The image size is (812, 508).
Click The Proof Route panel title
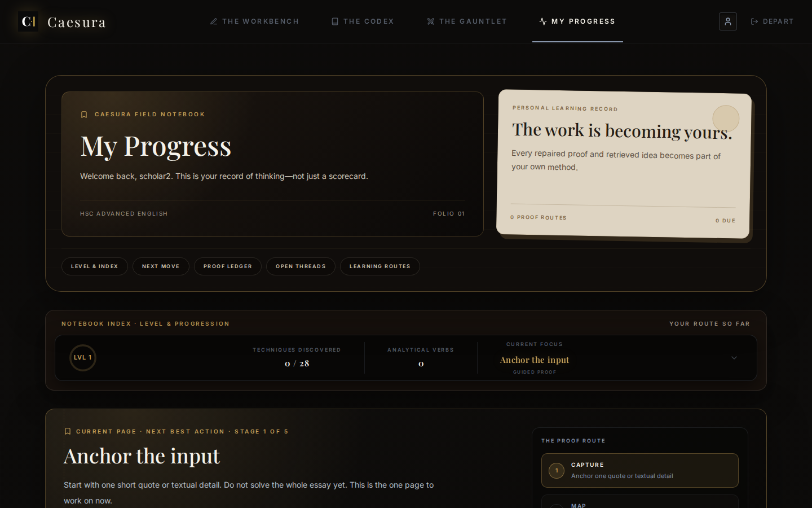click(573, 441)
